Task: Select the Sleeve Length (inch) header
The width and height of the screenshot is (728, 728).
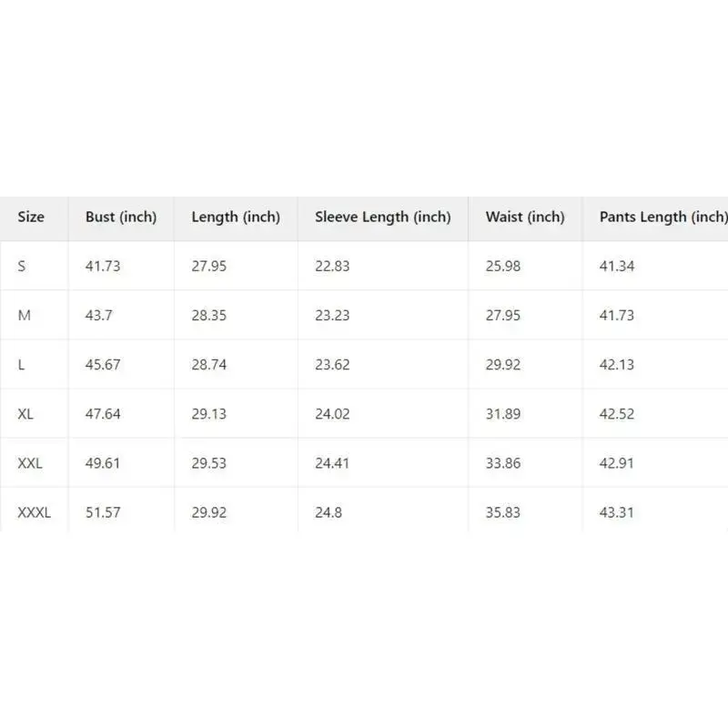Action: tap(382, 217)
